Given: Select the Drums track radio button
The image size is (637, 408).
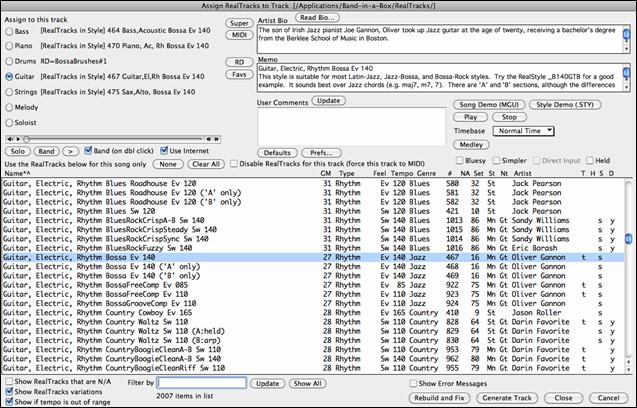Looking at the screenshot, I should click(9, 61).
